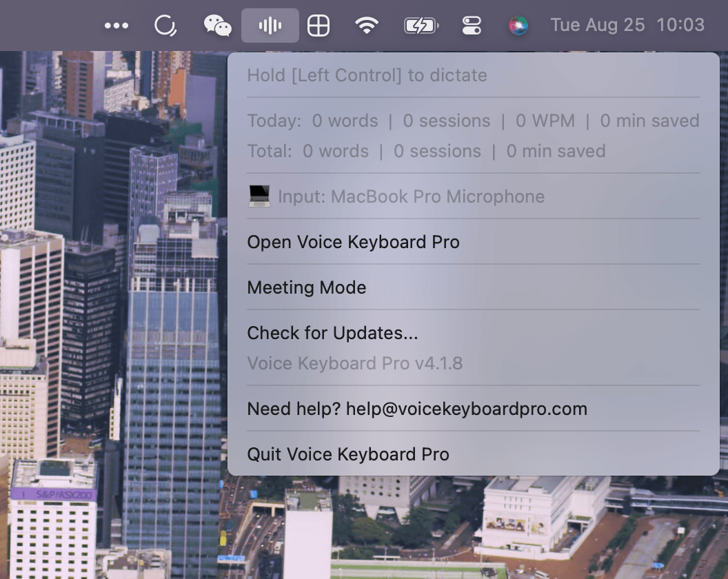The image size is (728, 579).
Task: Click the laptop icon beside Input
Action: tap(259, 196)
